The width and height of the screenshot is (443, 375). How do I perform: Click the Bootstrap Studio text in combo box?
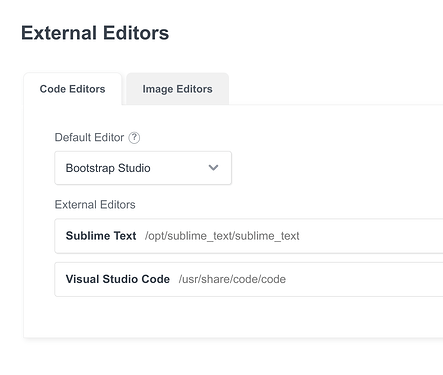click(108, 168)
